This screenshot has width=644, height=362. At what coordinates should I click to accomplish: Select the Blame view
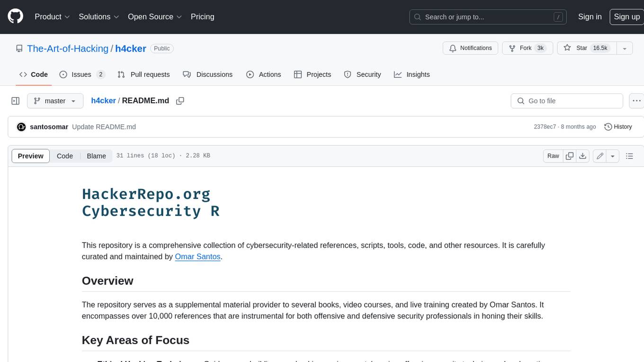point(96,156)
